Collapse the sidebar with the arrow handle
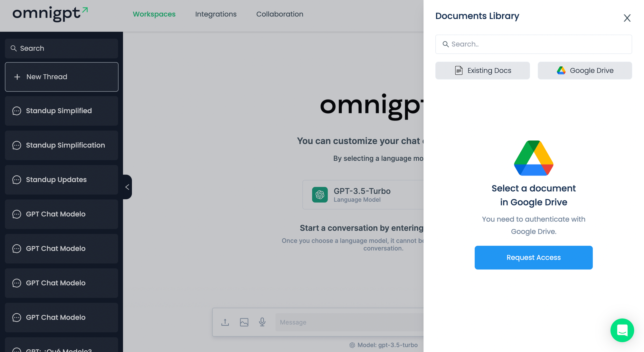The height and width of the screenshot is (352, 644). pos(127,187)
